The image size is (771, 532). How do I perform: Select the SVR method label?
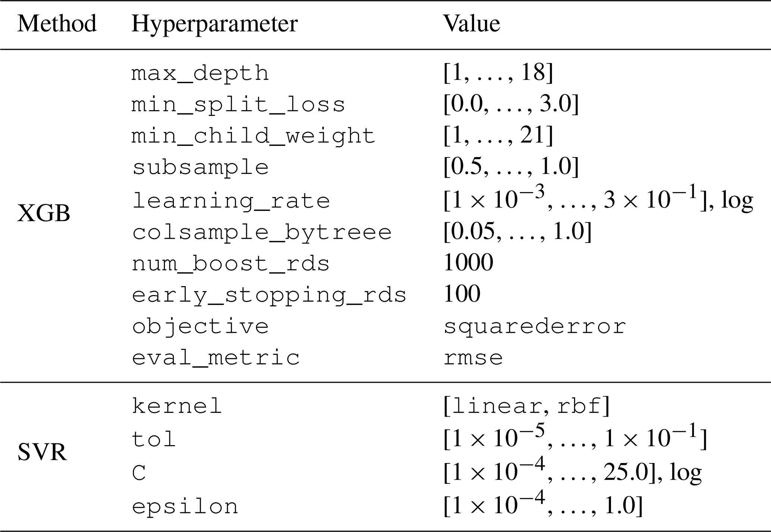point(42,453)
